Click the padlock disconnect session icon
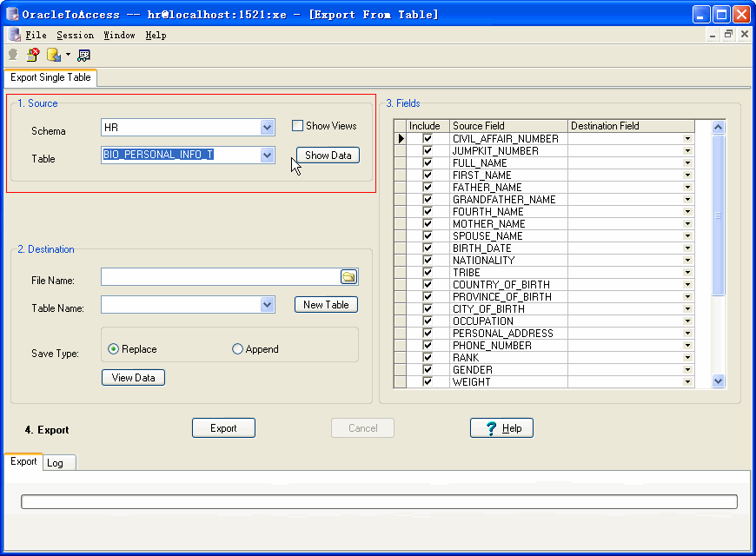The image size is (756, 556). [33, 55]
